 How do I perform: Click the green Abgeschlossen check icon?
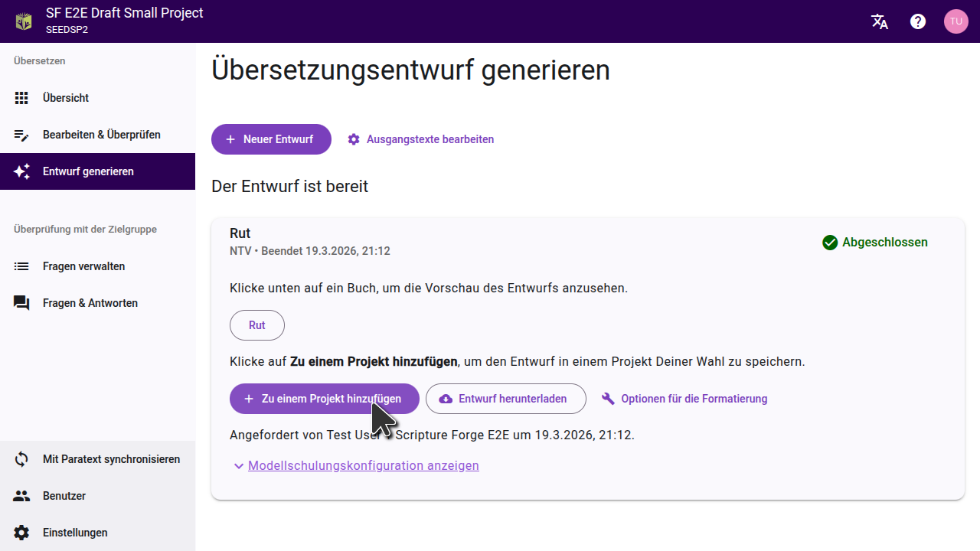tap(830, 243)
